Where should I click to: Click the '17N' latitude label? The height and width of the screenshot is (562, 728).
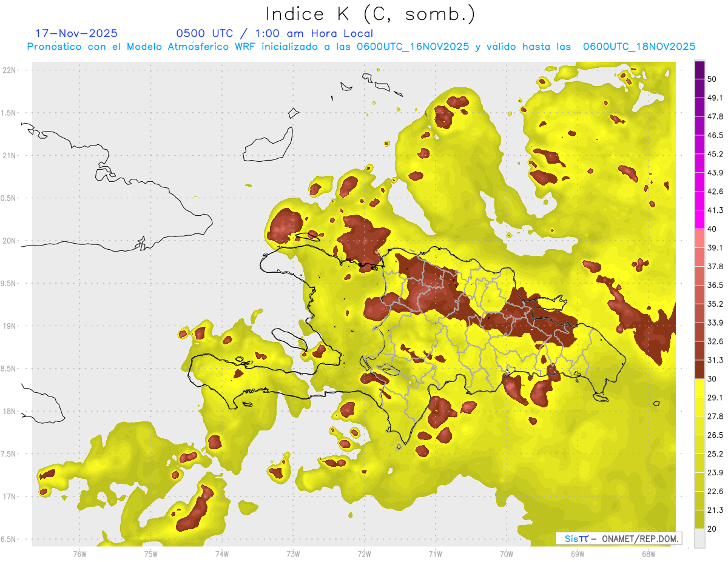click(9, 497)
